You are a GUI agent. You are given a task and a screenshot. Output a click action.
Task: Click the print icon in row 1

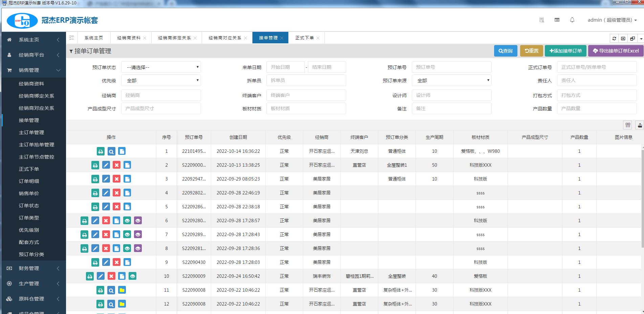101,151
